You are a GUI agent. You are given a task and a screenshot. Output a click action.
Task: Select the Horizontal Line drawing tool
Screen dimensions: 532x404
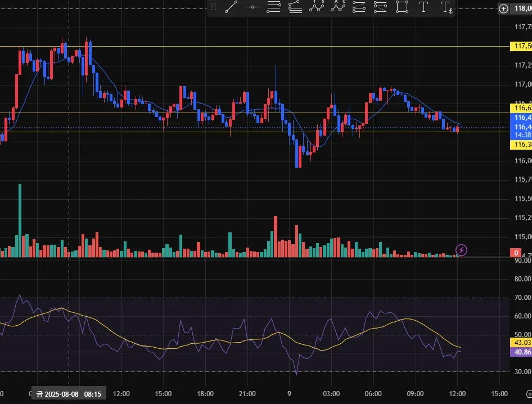click(x=253, y=7)
